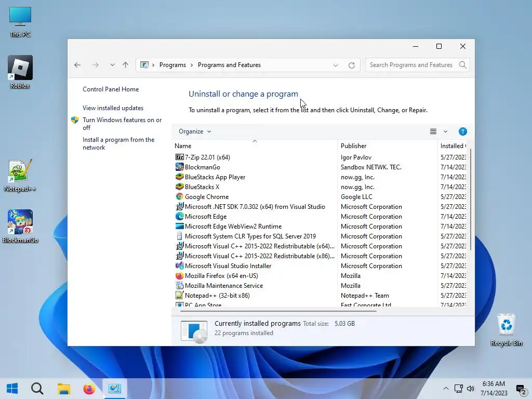The height and width of the screenshot is (399, 532).
Task: Select the Microsoft .NET SDK icon
Action: [x=179, y=206]
